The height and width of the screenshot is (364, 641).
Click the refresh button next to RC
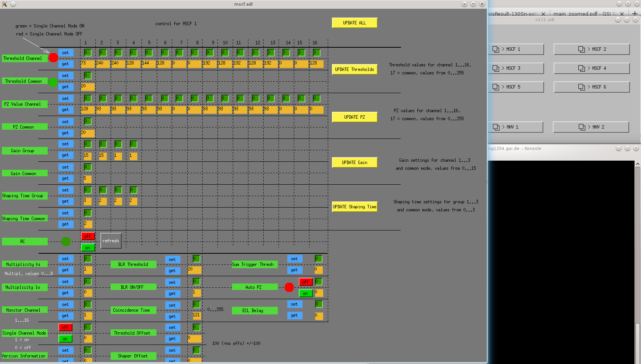[111, 241]
